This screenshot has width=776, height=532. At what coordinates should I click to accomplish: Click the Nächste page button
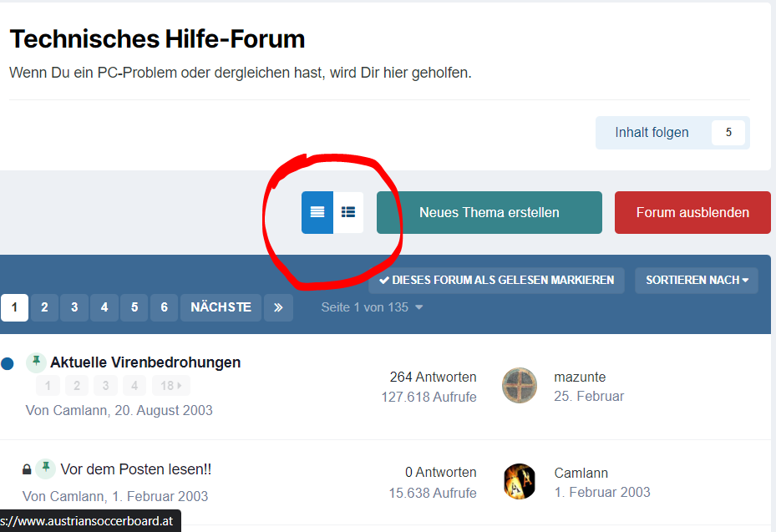click(x=221, y=307)
